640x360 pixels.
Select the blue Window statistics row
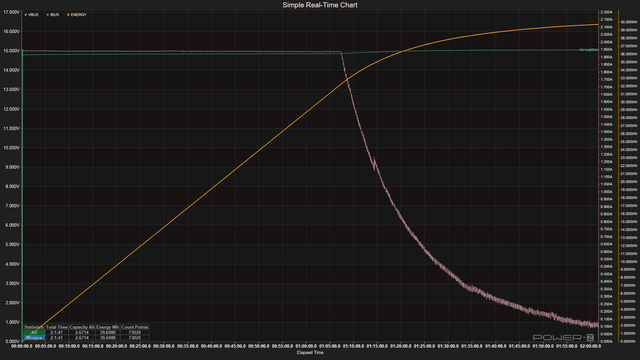34,338
